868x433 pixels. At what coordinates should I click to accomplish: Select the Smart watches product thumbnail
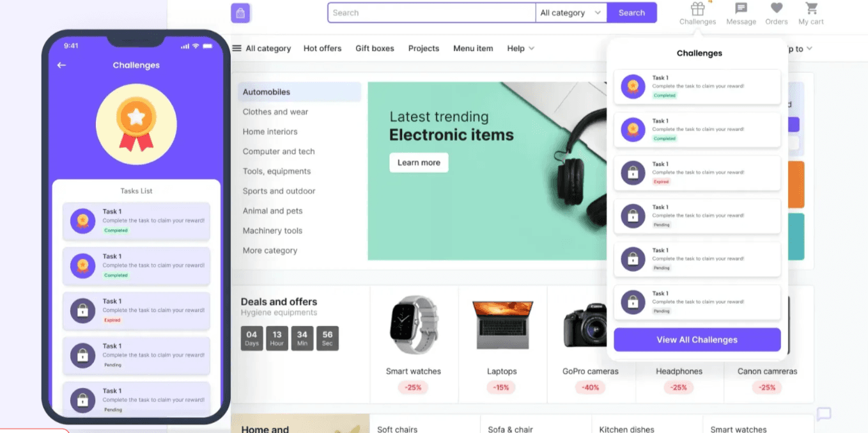414,325
